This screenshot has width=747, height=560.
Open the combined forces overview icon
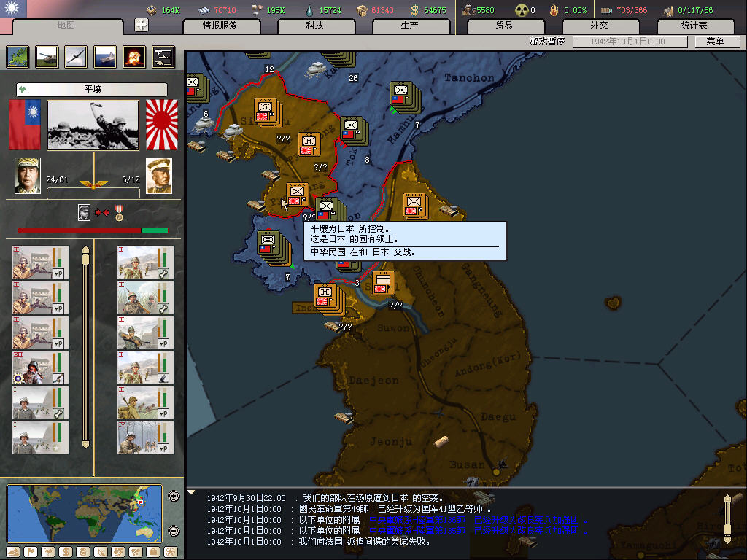point(163,57)
